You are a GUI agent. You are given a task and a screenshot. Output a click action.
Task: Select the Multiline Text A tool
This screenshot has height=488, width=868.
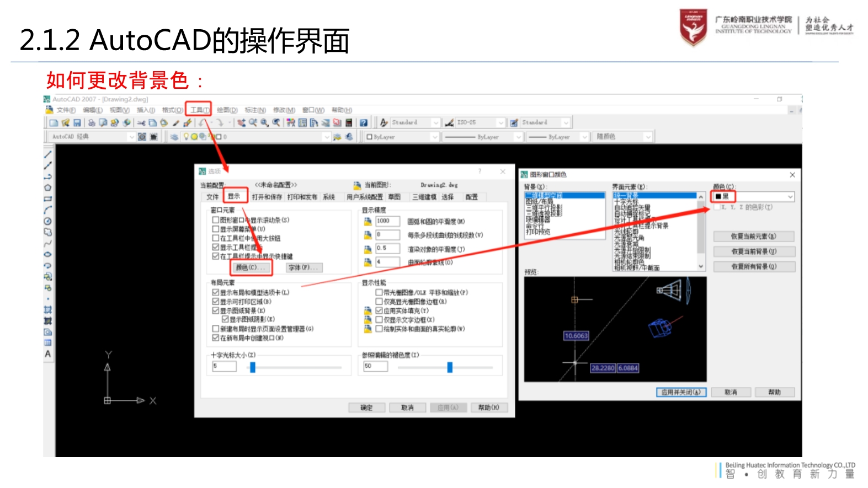click(x=48, y=354)
